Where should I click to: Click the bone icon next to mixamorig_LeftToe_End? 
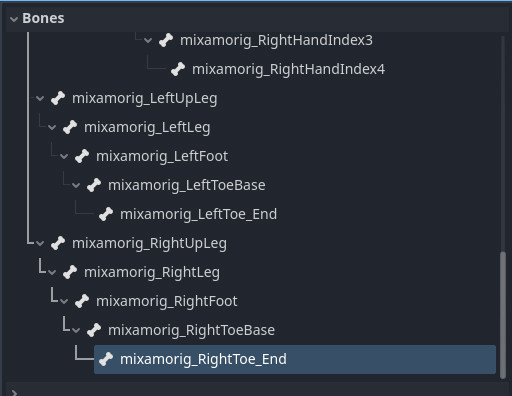(x=106, y=214)
